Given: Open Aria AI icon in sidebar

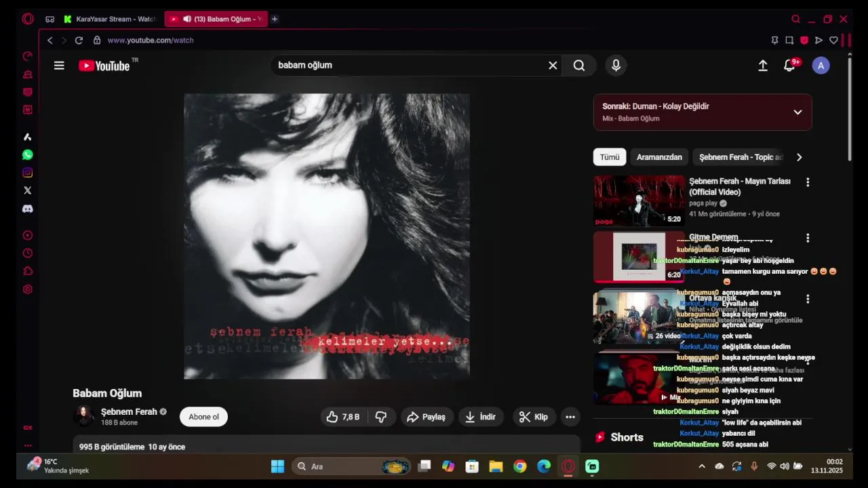Looking at the screenshot, I should (28, 137).
